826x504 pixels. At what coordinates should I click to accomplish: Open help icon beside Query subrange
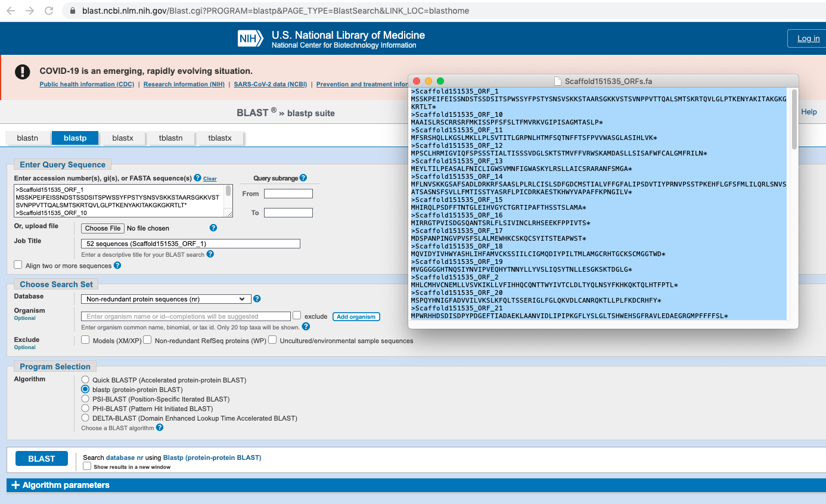click(x=303, y=178)
